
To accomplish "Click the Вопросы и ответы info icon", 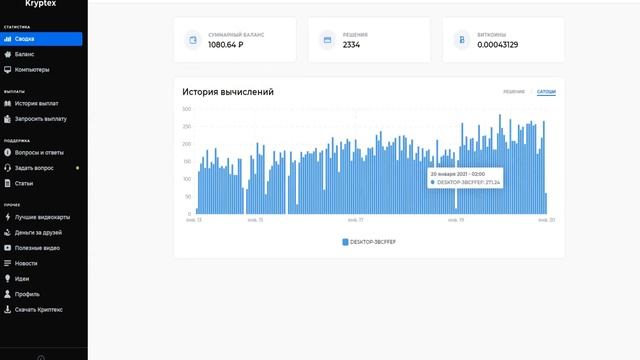I will (7, 152).
